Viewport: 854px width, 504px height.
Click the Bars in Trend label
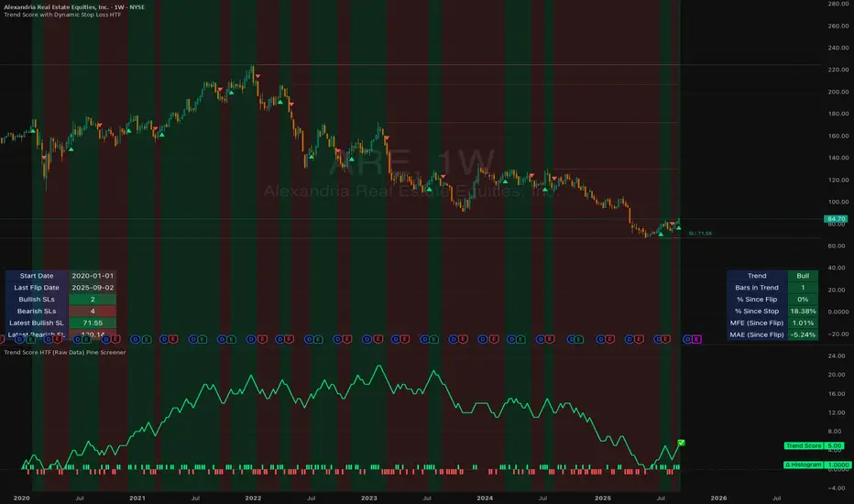pyautogui.click(x=757, y=288)
